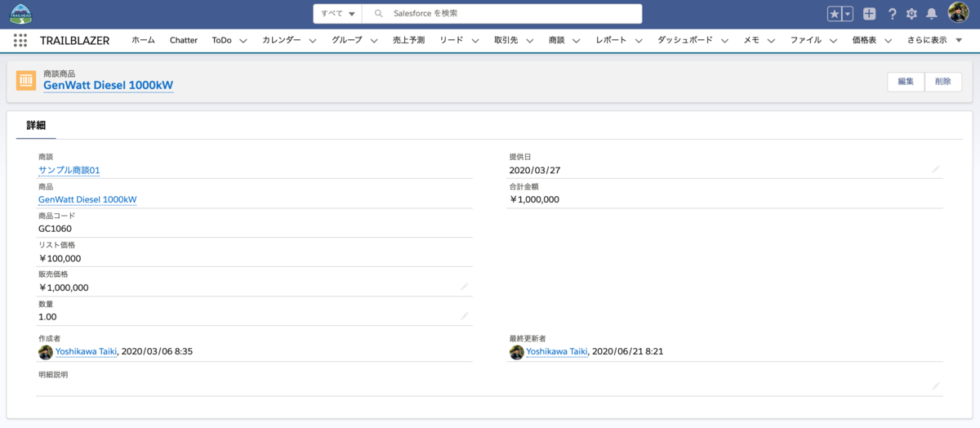Open the 商談 navigation tab

557,40
